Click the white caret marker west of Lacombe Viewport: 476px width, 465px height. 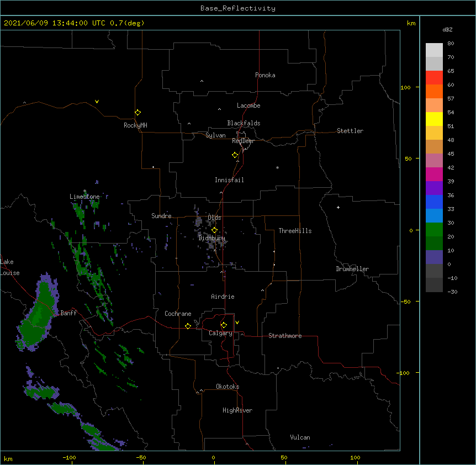pyautogui.click(x=219, y=109)
